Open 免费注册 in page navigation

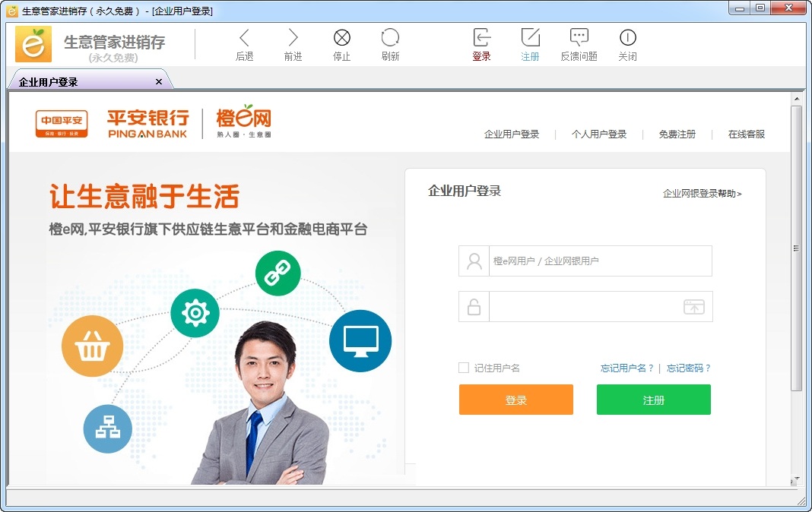click(677, 134)
